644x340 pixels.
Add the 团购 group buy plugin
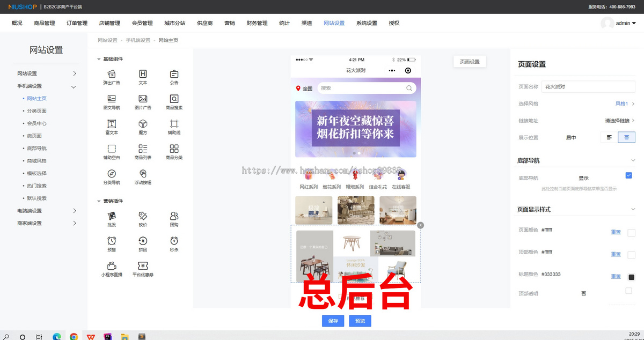(x=174, y=219)
